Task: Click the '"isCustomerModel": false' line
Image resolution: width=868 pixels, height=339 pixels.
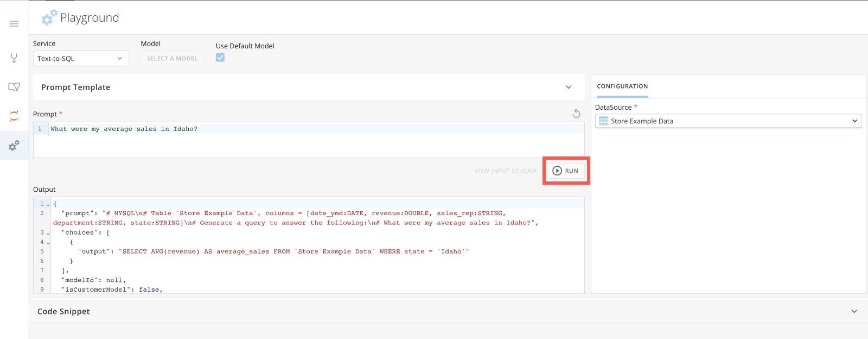Action: tap(112, 290)
